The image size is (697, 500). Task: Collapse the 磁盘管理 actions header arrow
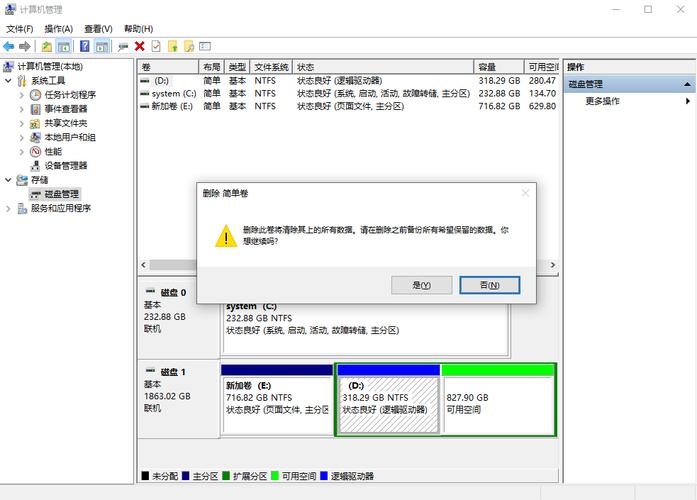click(x=687, y=84)
